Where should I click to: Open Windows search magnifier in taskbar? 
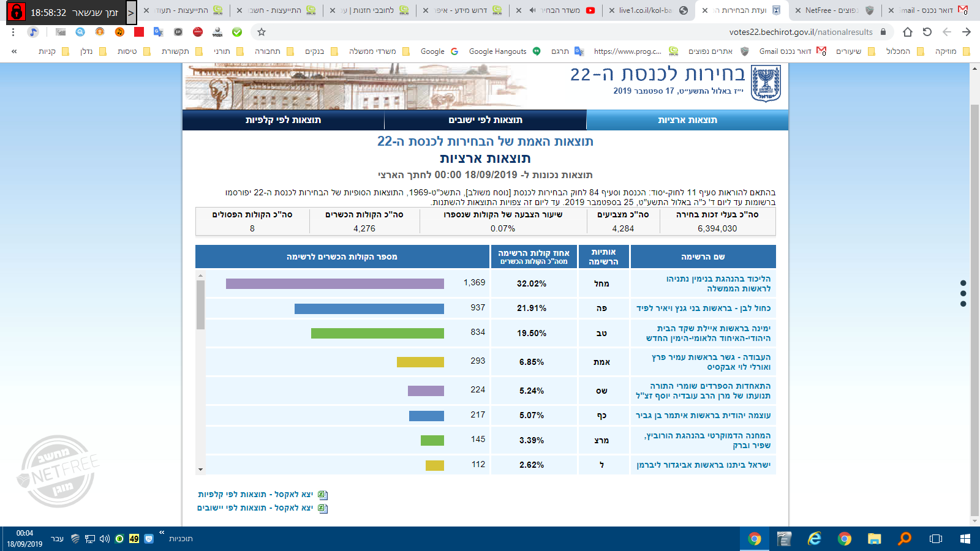[905, 539]
